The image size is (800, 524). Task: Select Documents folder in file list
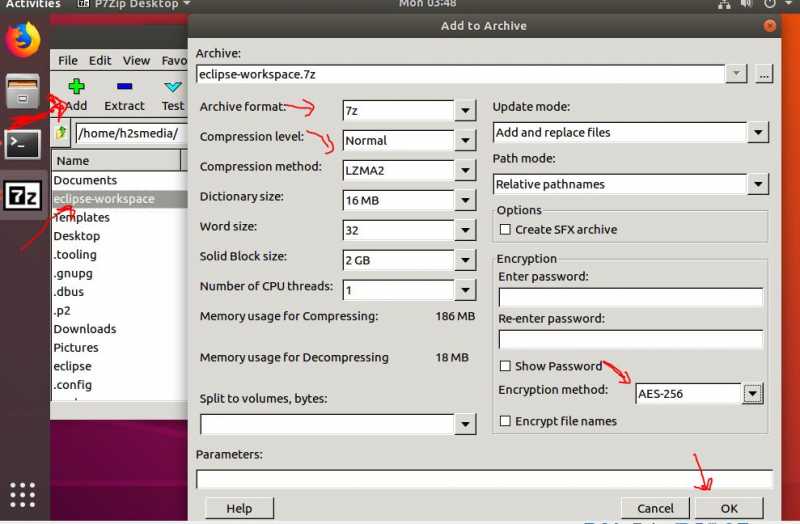click(85, 180)
